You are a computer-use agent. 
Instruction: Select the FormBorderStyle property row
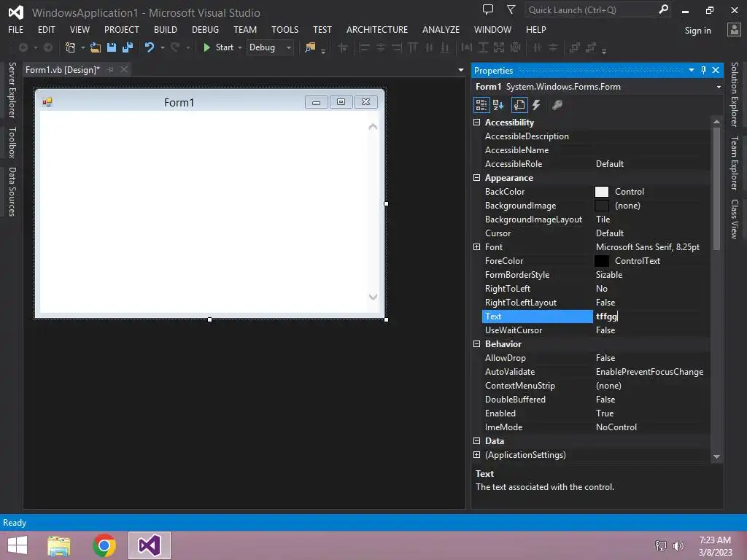click(x=595, y=275)
